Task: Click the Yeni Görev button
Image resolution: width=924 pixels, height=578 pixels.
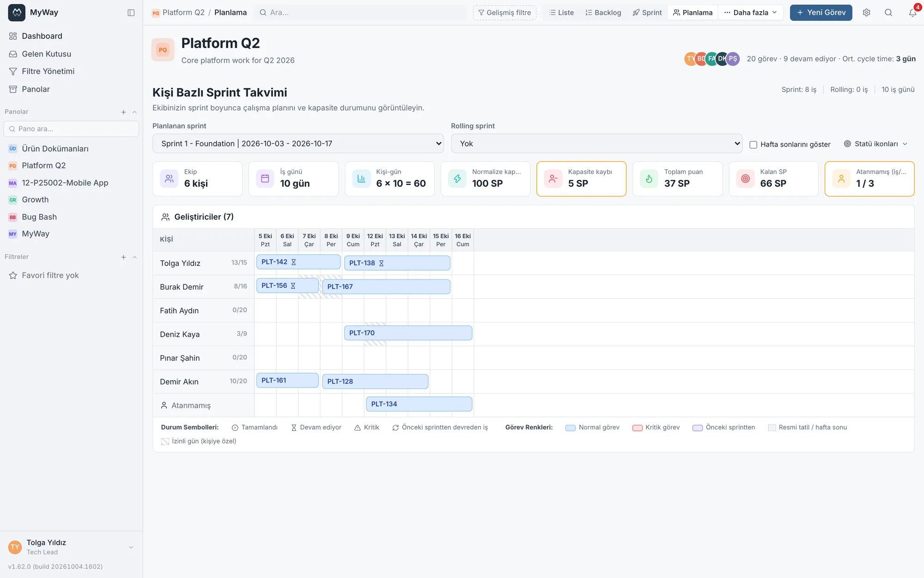Action: (821, 12)
